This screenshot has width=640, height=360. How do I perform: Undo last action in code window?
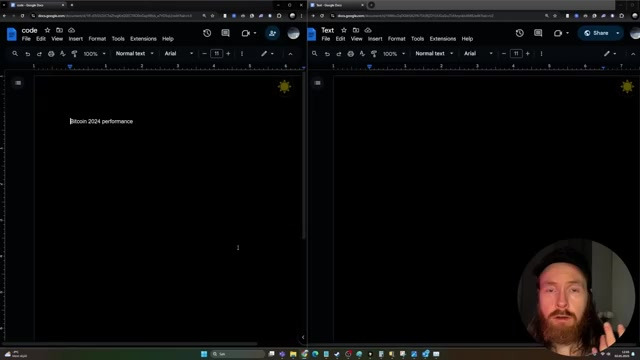(x=27, y=53)
